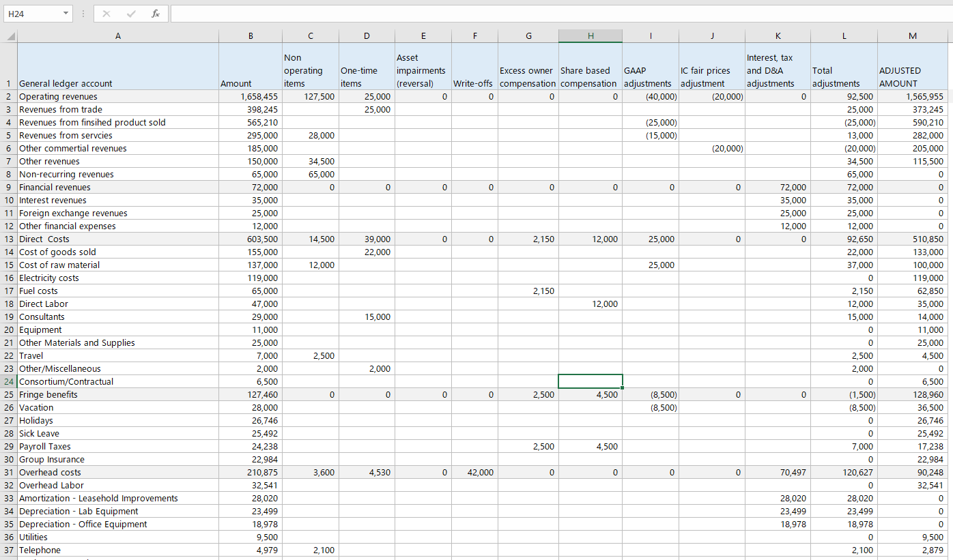Select column H header
This screenshot has height=560, width=953.
[x=590, y=35]
